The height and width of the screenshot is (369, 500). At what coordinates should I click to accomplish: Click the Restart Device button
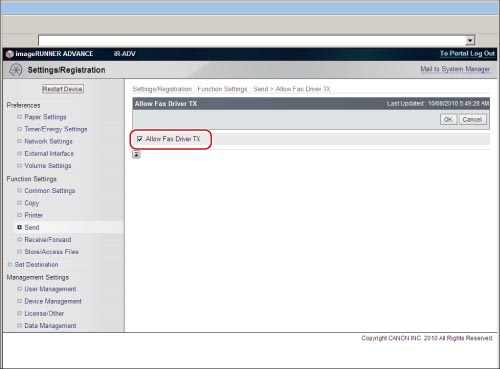point(63,89)
